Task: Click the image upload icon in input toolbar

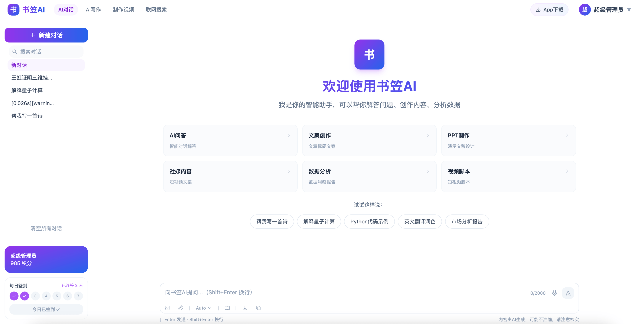Action: 167,308
